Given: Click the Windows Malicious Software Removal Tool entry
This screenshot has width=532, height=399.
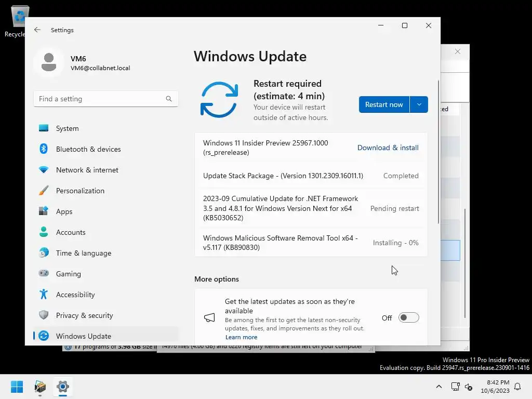Looking at the screenshot, I should (311, 243).
